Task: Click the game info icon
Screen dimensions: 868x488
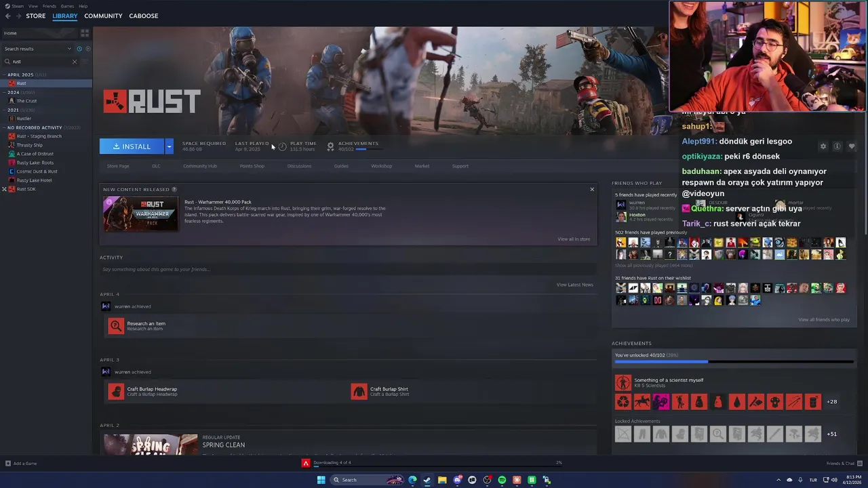Action: click(837, 146)
